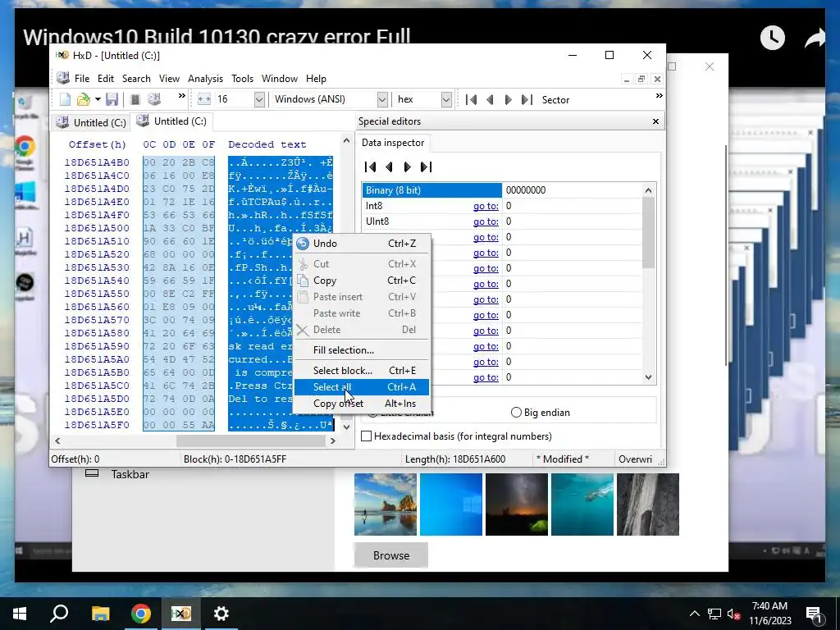
Task: Click the Open main memory chip icon
Action: pyautogui.click(x=135, y=99)
